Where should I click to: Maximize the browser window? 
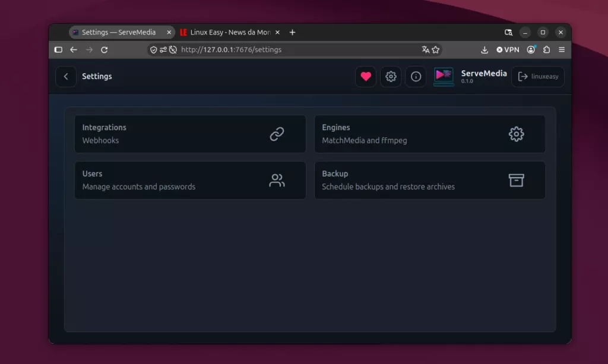click(x=543, y=33)
